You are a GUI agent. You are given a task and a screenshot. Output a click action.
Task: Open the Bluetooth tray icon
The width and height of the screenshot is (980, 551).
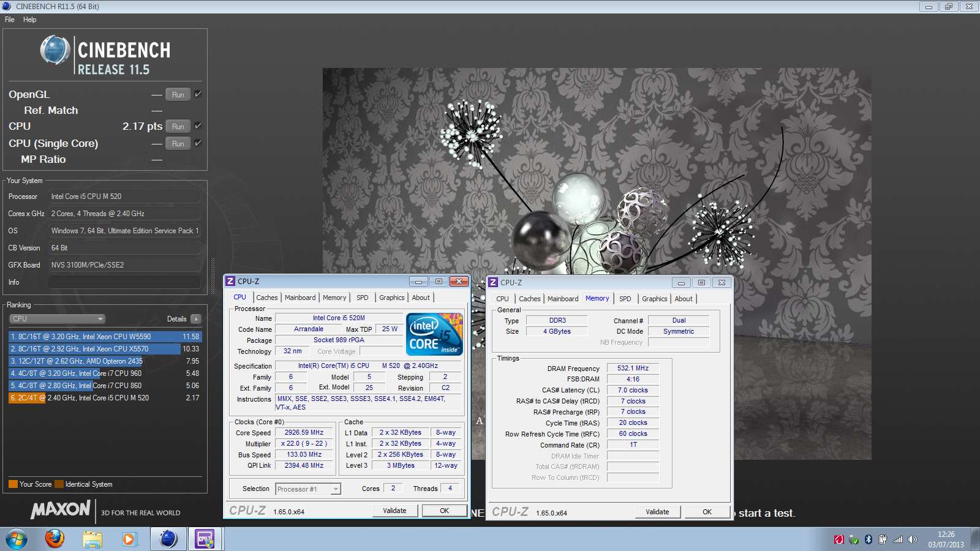coord(868,539)
